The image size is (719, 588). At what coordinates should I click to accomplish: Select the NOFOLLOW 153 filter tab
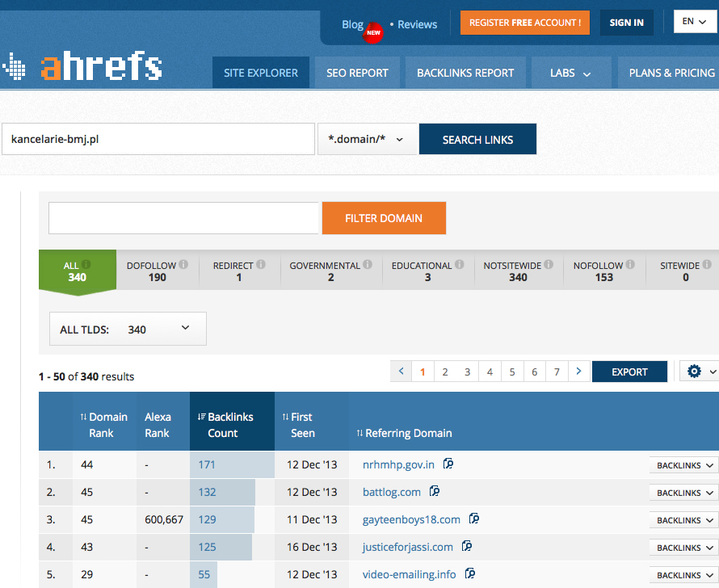(604, 271)
